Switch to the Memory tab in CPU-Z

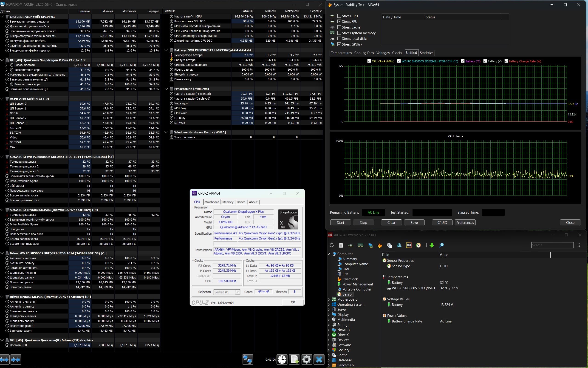[228, 202]
